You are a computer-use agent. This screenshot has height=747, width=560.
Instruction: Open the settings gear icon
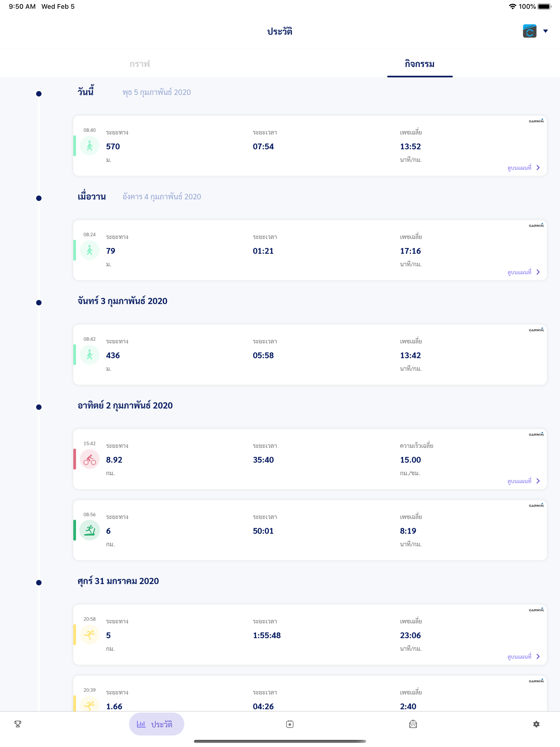point(536,724)
